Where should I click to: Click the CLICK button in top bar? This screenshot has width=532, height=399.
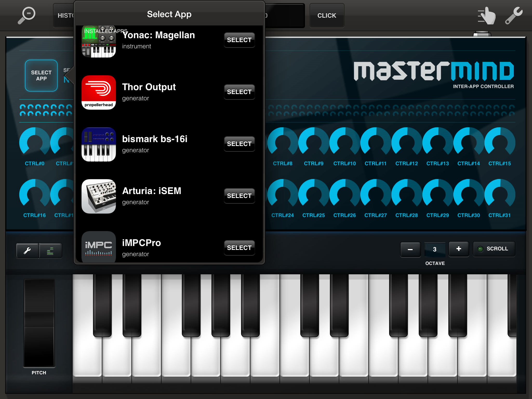[327, 16]
